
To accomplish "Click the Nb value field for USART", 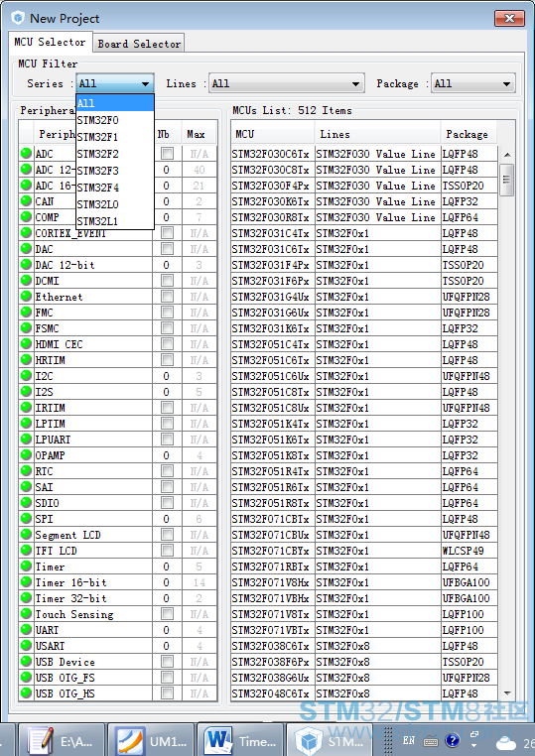I will click(x=167, y=646).
